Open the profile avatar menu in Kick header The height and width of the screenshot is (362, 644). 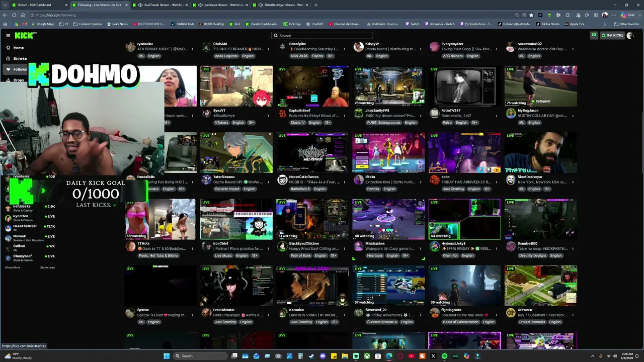tap(630, 35)
